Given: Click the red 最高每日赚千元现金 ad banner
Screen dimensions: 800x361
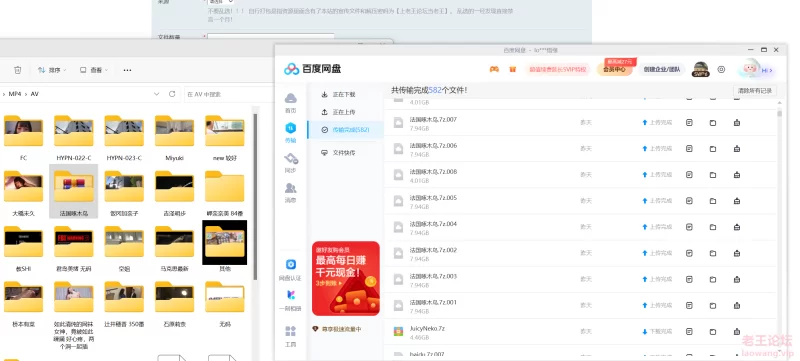Looking at the screenshot, I should pos(346,278).
